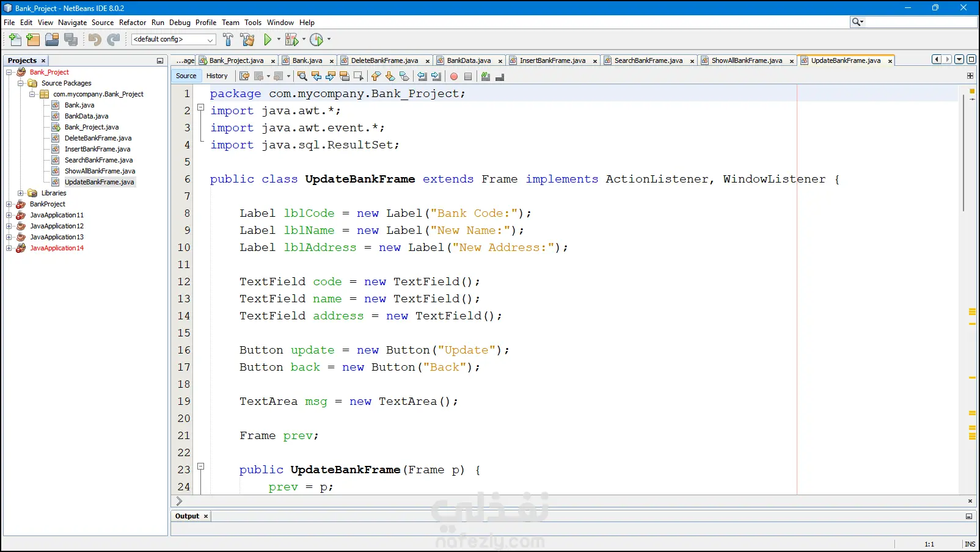The width and height of the screenshot is (980, 552).
Task: Click the Undo arrow icon
Action: (94, 40)
